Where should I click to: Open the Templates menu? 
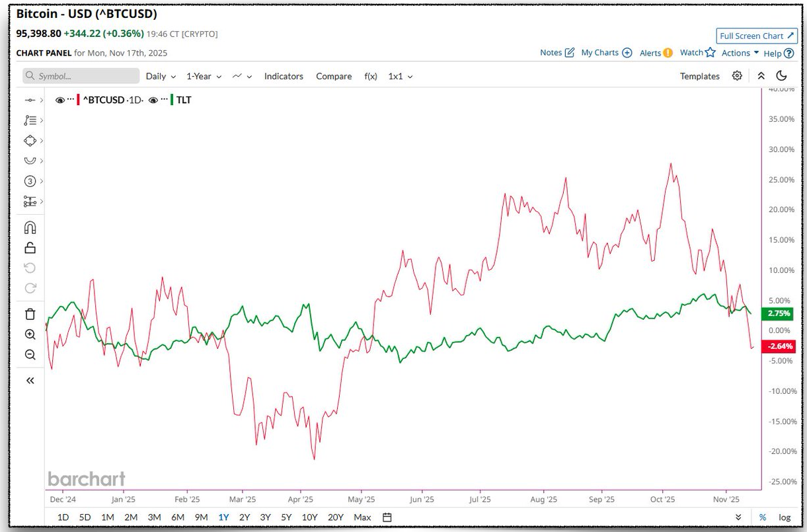pos(700,76)
